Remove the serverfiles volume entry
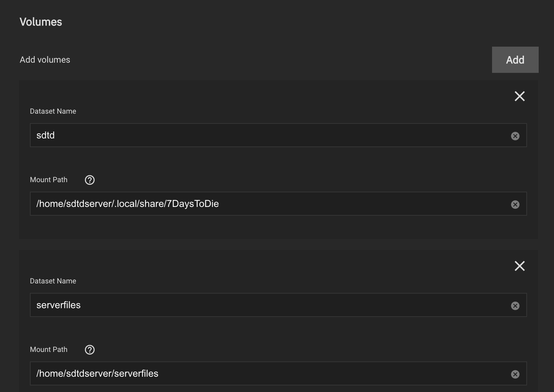 (519, 266)
